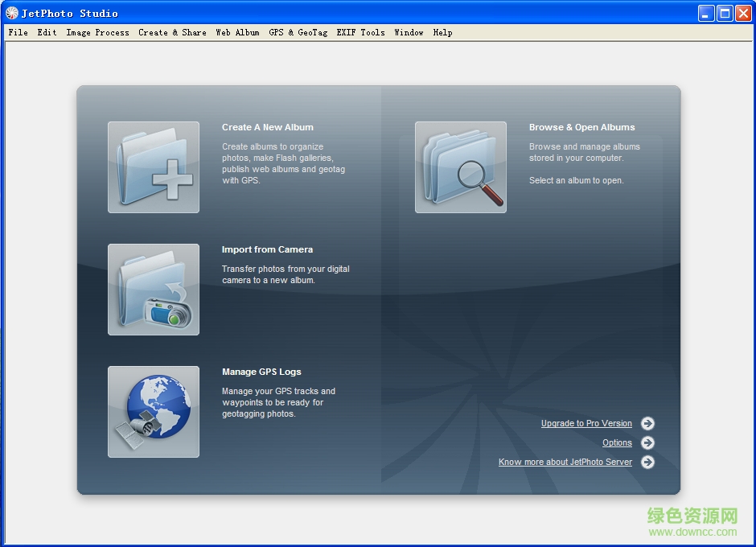Open the Edit menu

[x=47, y=33]
